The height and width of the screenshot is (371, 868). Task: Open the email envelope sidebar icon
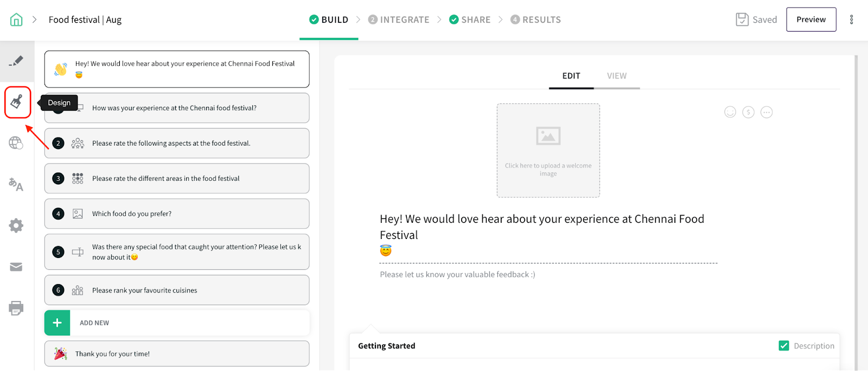[16, 267]
